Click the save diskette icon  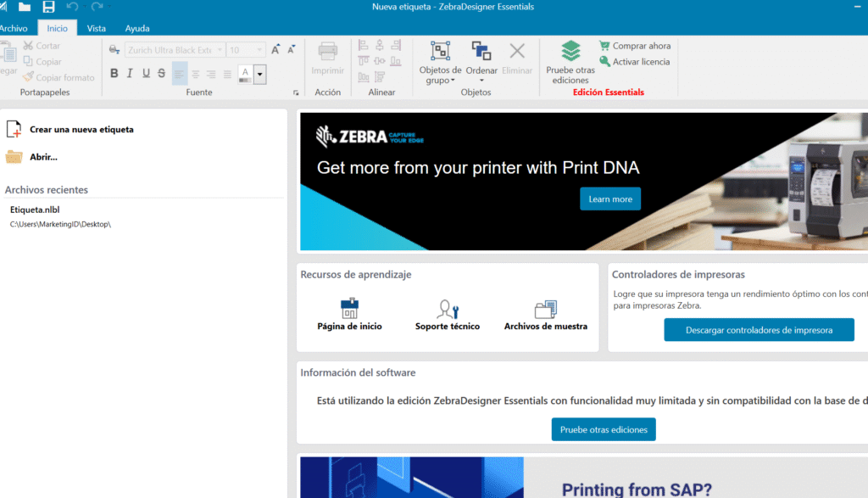pyautogui.click(x=48, y=7)
